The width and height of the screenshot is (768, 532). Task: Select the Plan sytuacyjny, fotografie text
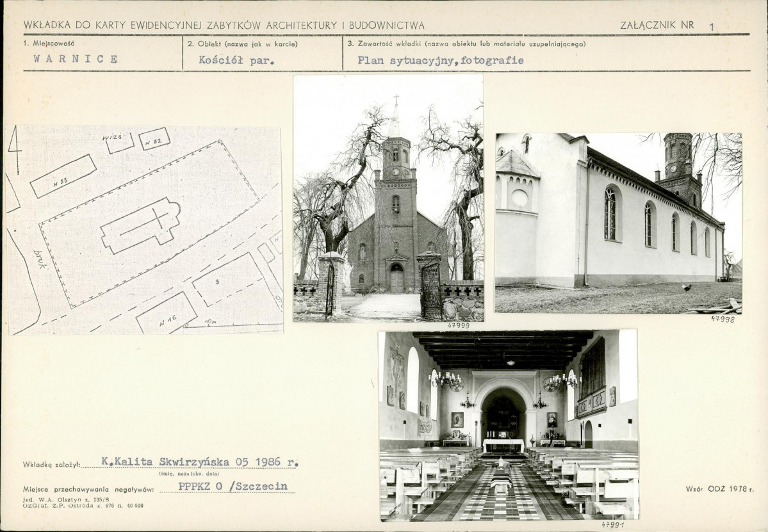440,61
